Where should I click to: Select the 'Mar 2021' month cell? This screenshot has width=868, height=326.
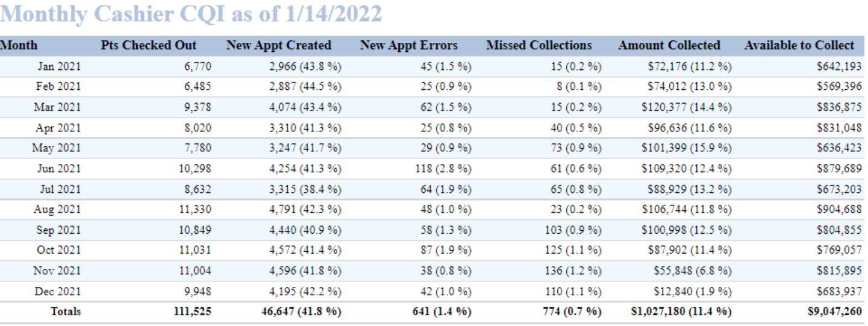(x=58, y=107)
